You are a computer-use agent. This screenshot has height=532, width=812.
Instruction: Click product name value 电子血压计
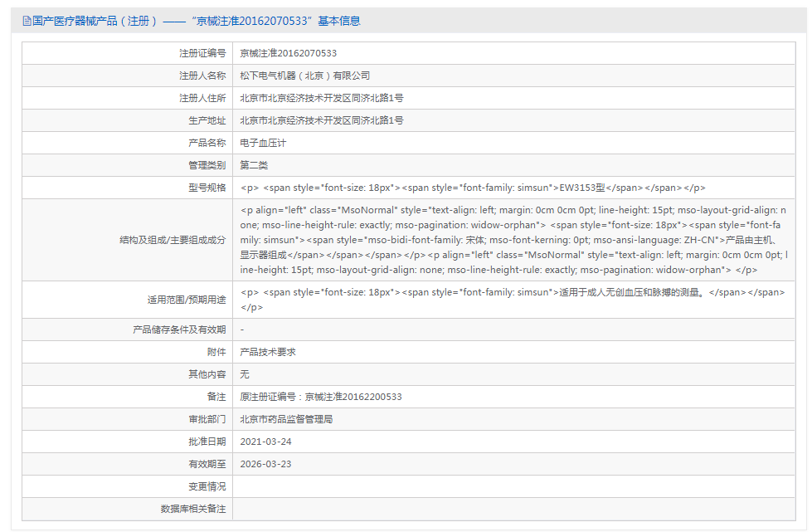(263, 143)
